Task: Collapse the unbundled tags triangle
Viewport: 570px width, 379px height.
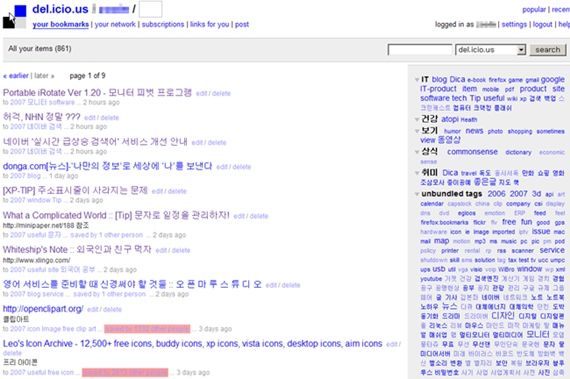Action: 417,194
